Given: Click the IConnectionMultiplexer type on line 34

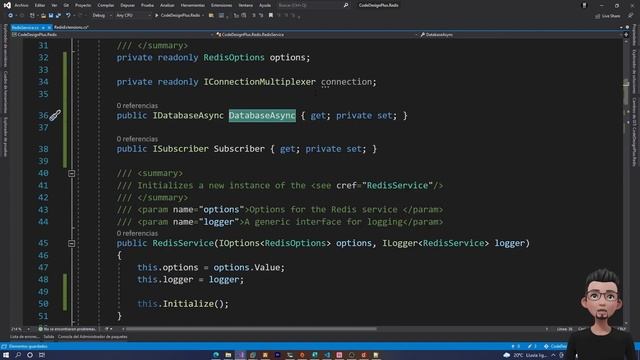Looking at the screenshot, I should pos(260,82).
